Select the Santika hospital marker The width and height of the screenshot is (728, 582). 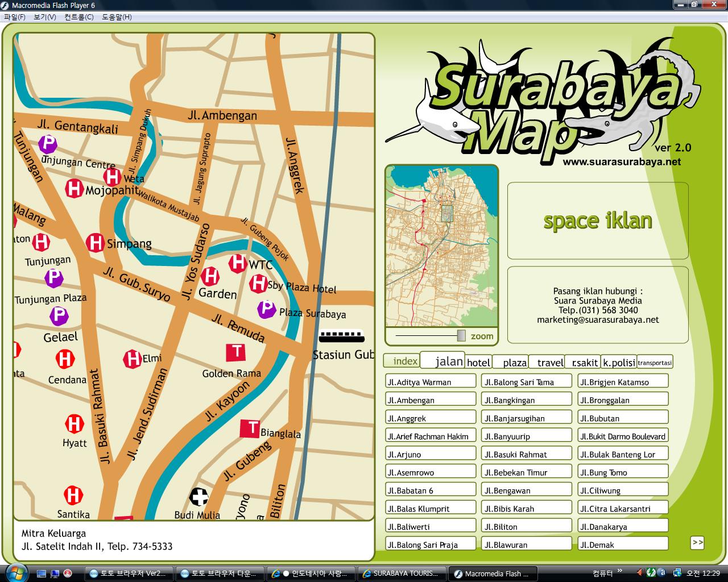(x=73, y=494)
